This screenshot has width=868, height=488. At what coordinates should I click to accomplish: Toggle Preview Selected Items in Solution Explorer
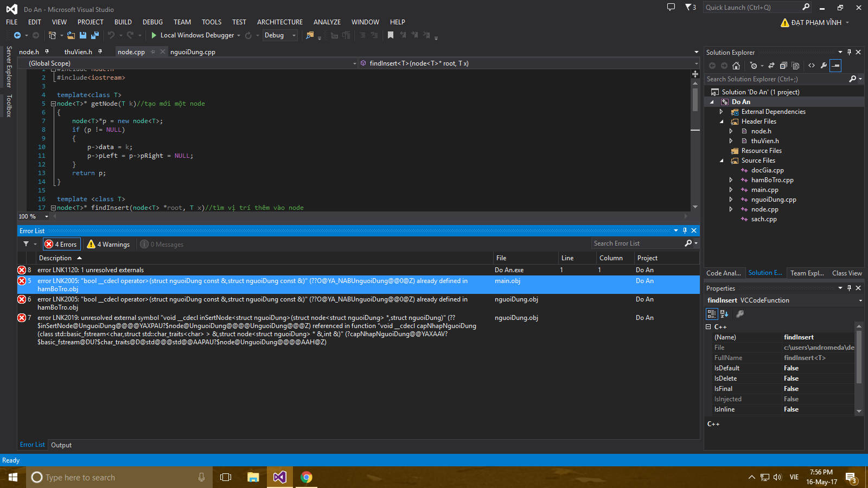(836, 66)
